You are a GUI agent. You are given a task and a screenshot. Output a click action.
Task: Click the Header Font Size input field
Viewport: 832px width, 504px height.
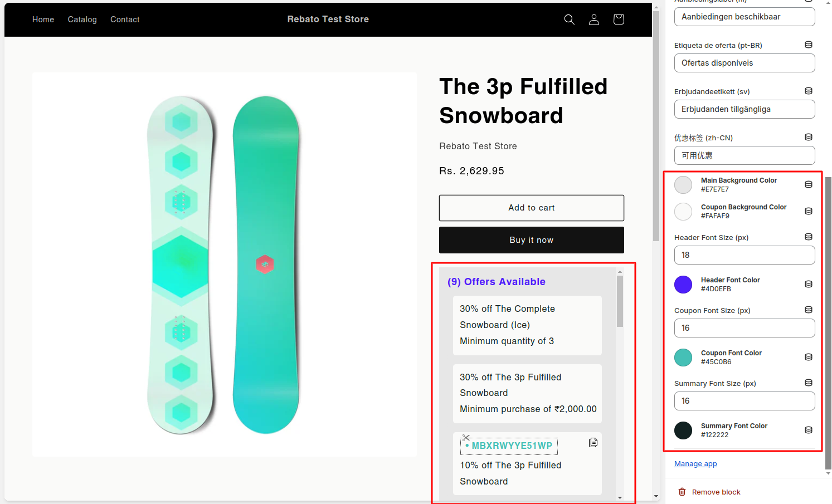[744, 255]
